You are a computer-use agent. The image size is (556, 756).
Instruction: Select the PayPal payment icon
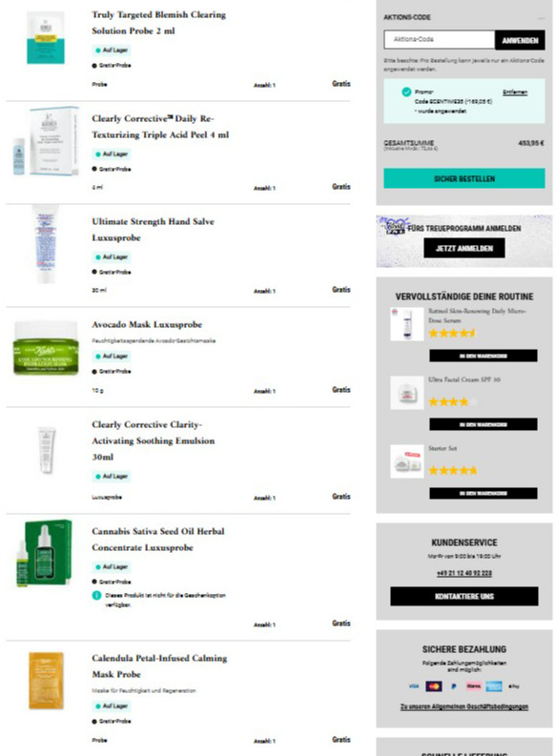click(453, 686)
